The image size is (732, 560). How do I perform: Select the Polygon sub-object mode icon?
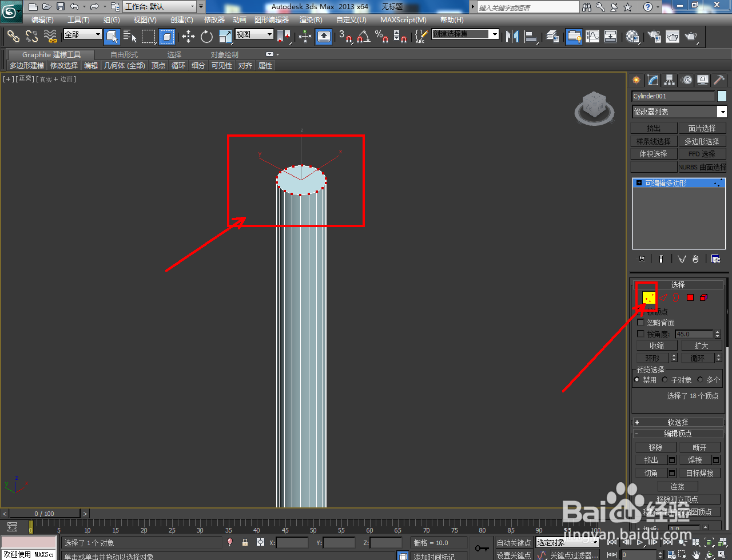pos(690,297)
